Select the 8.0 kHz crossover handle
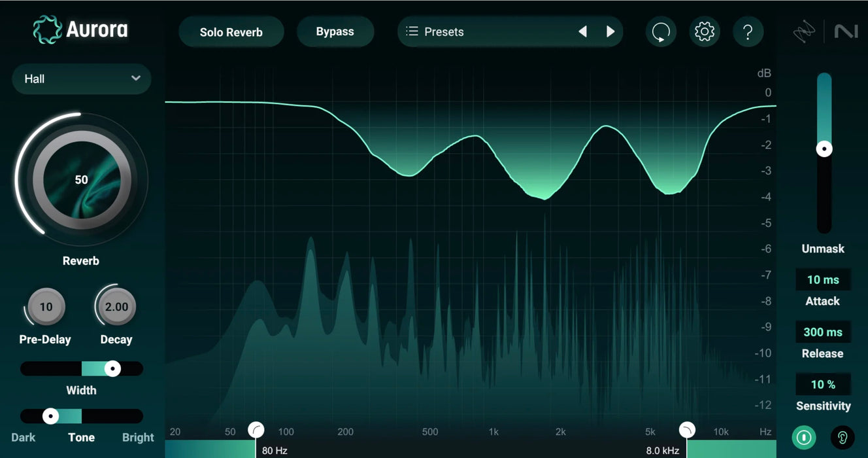The width and height of the screenshot is (868, 458). (687, 429)
